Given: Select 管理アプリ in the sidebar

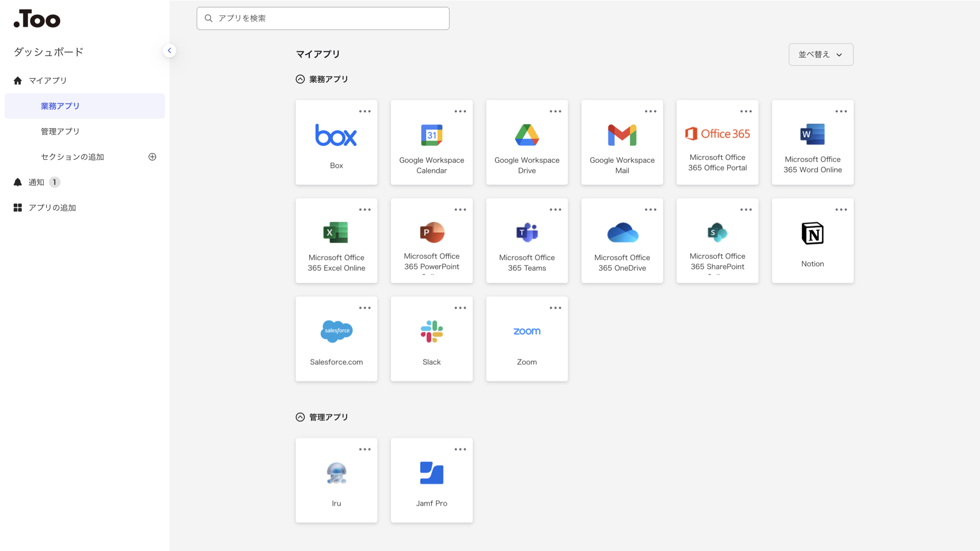Looking at the screenshot, I should coord(60,132).
